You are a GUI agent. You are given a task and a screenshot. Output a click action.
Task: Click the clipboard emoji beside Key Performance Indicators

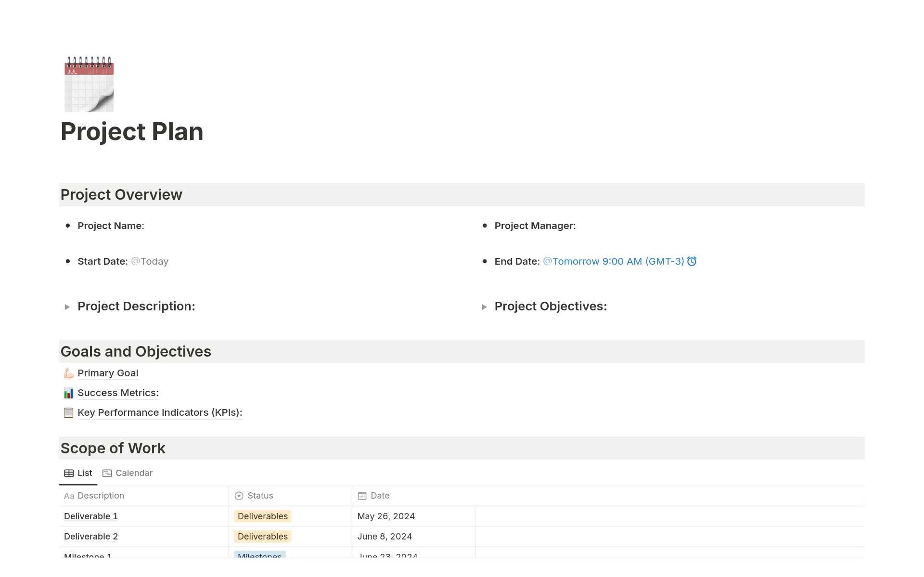coord(68,412)
